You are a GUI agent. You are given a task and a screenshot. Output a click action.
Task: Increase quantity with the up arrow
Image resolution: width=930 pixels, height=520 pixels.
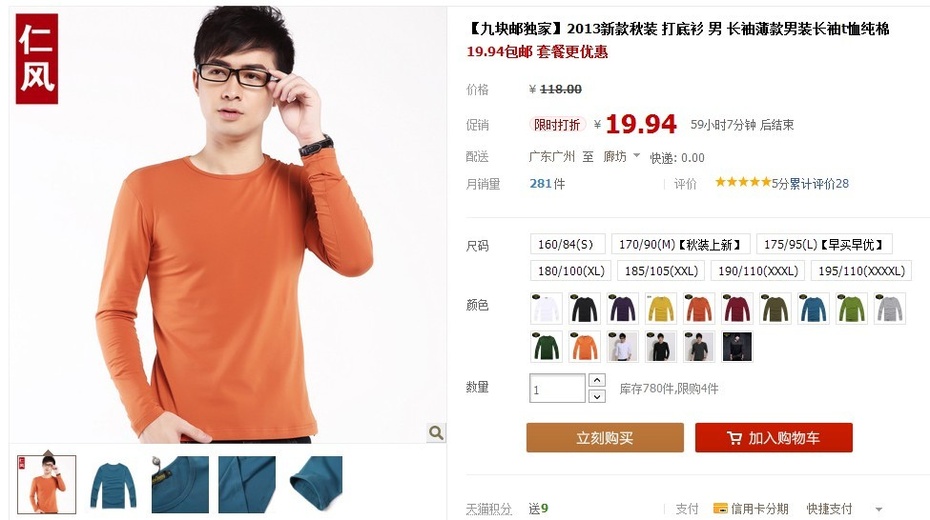[x=597, y=380]
